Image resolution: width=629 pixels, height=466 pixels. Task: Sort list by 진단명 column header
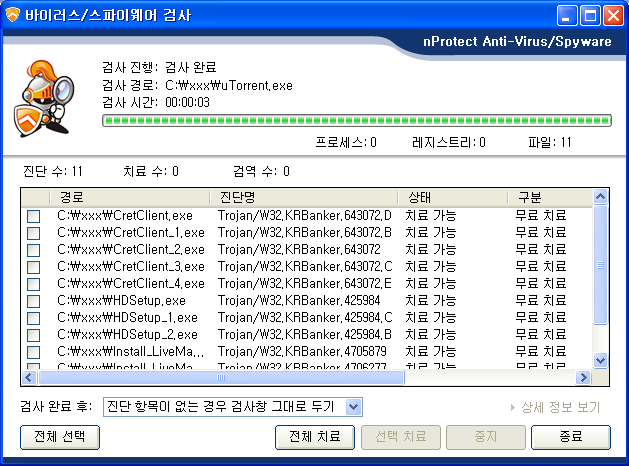click(304, 197)
